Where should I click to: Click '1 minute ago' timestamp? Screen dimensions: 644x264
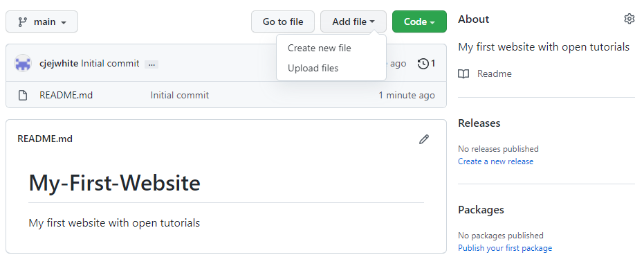coord(407,96)
